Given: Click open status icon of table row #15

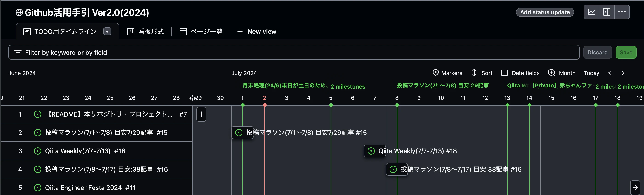Looking at the screenshot, I should (37, 133).
